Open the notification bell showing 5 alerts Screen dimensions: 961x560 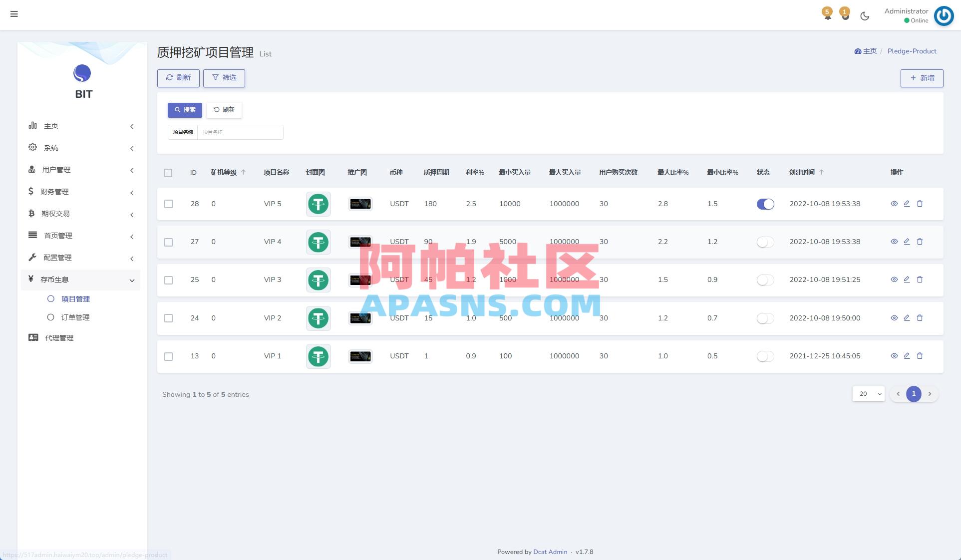[x=827, y=14]
